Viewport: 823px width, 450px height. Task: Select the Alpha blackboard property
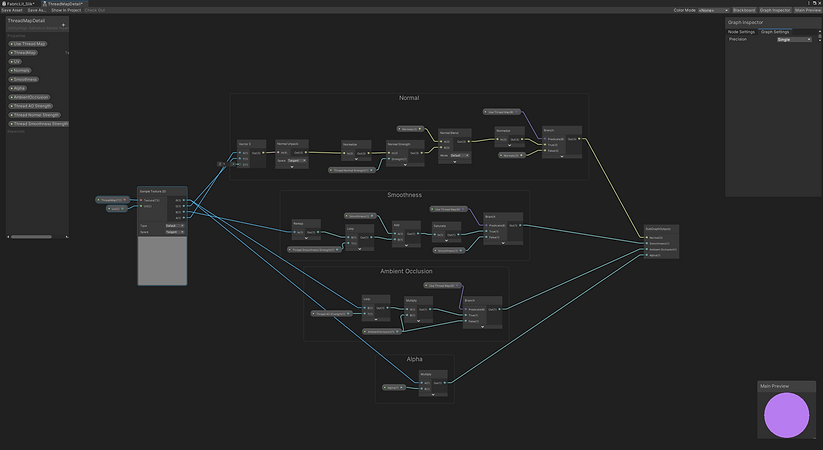18,88
